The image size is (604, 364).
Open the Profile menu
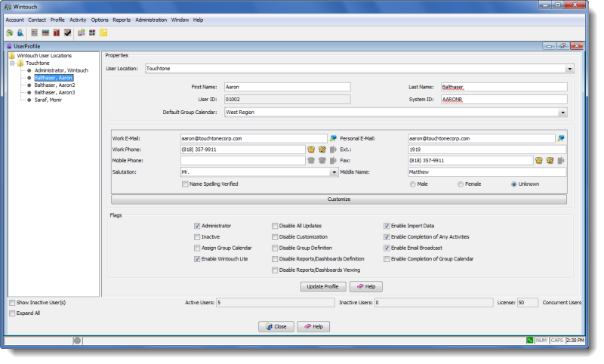click(x=57, y=20)
